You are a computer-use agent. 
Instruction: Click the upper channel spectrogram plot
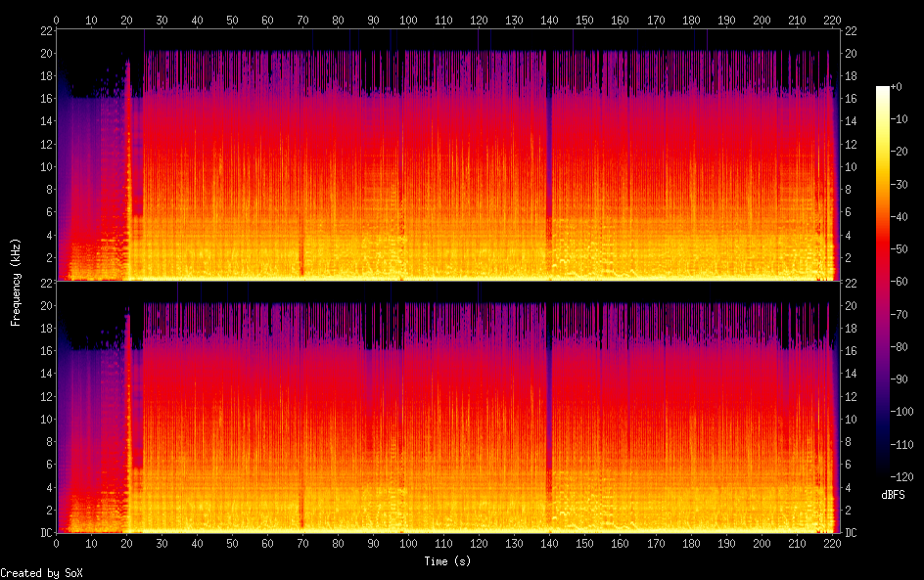point(448,155)
